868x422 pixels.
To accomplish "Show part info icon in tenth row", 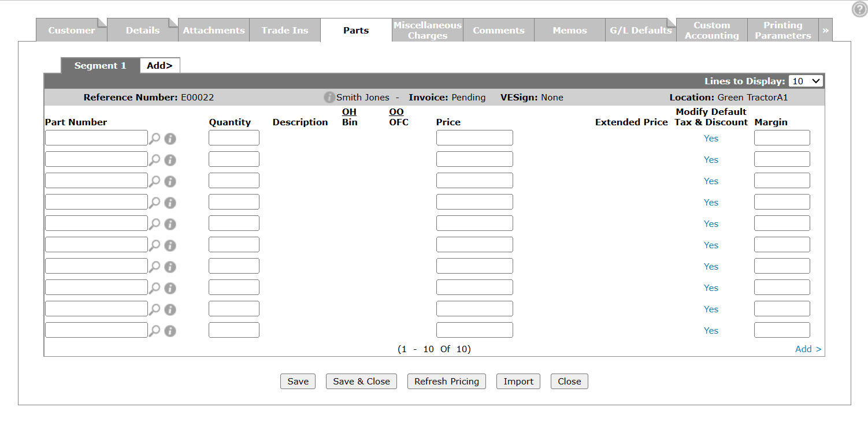I will (170, 331).
